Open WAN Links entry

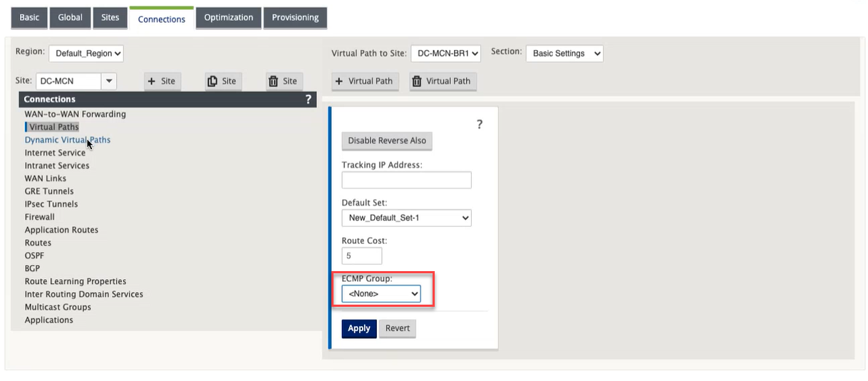(x=45, y=178)
